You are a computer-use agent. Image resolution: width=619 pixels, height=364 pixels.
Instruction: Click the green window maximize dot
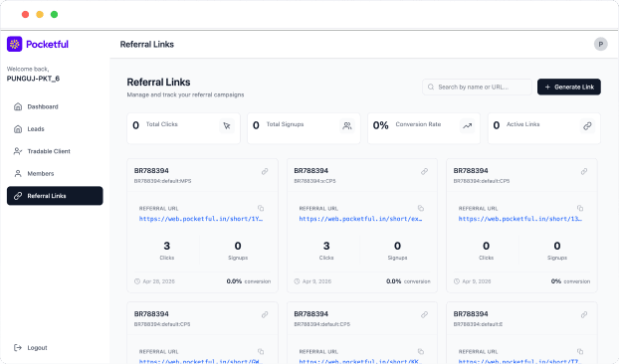tap(54, 15)
